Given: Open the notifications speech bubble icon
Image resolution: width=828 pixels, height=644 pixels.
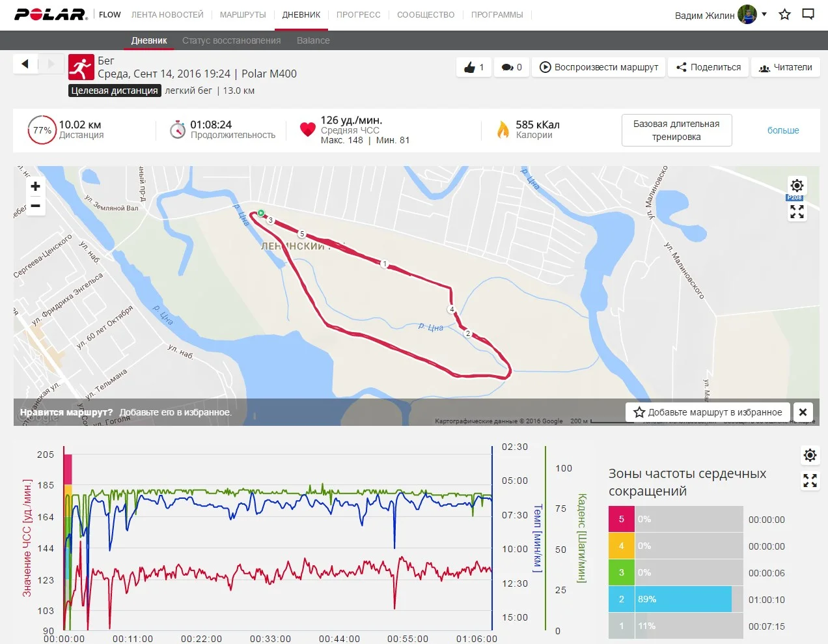Looking at the screenshot, I should (x=808, y=14).
